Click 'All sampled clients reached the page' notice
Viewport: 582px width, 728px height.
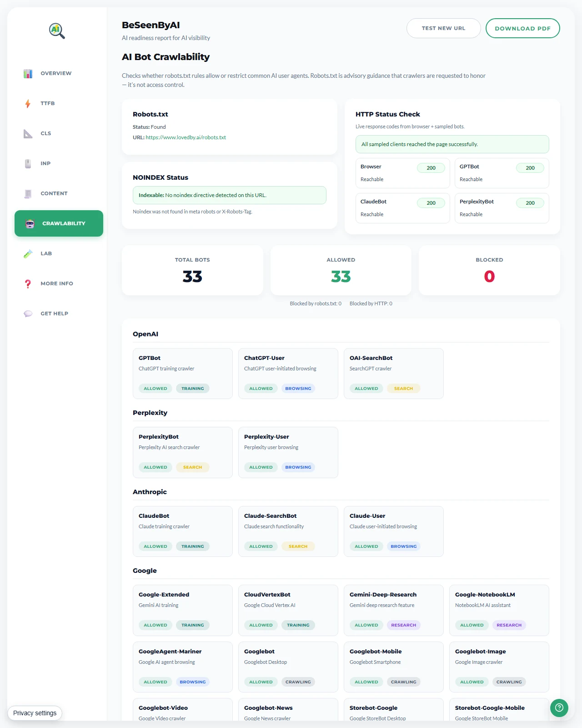(452, 144)
